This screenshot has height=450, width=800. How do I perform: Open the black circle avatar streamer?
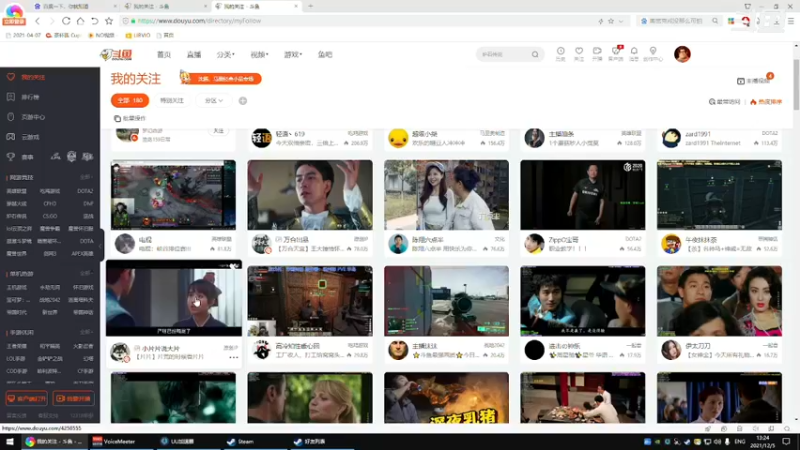pyautogui.click(x=534, y=350)
